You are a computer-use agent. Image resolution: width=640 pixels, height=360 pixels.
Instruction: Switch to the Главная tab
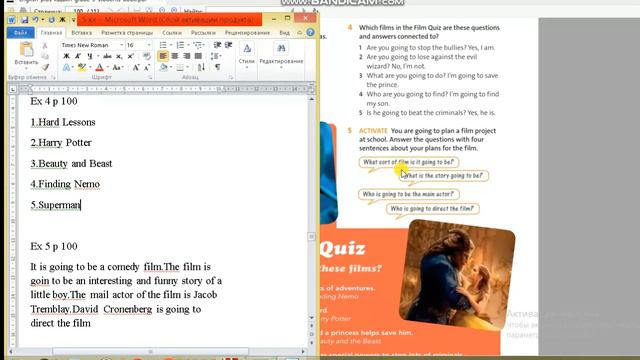51,32
